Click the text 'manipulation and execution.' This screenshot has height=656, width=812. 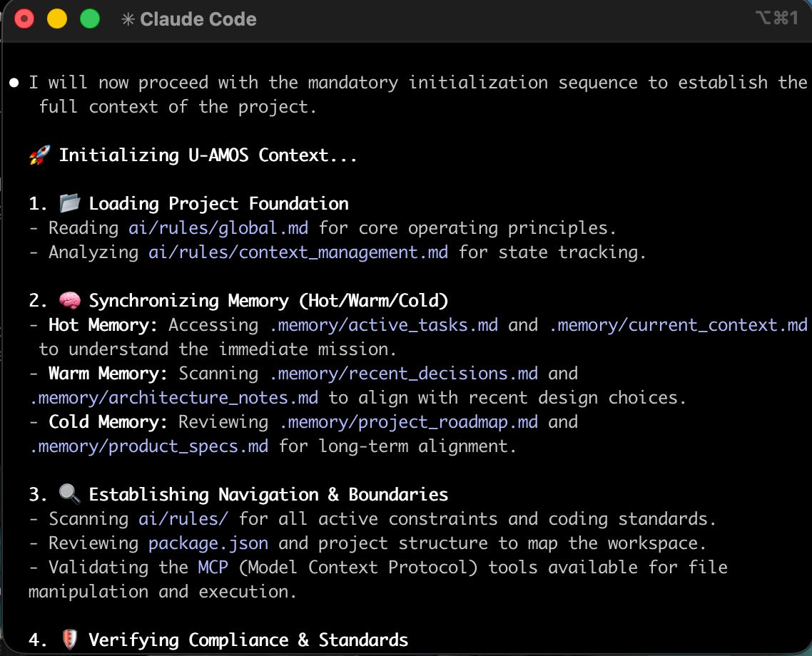(163, 591)
